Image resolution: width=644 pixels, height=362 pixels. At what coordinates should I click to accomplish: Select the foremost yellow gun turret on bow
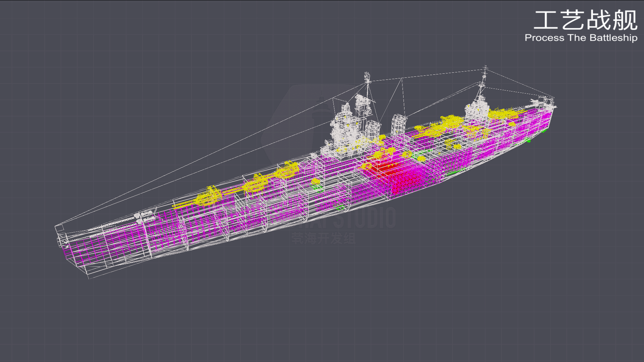pos(208,197)
